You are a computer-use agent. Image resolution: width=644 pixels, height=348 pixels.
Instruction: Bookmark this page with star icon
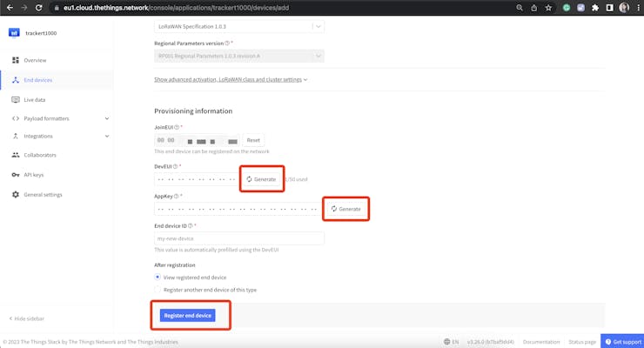click(x=548, y=8)
